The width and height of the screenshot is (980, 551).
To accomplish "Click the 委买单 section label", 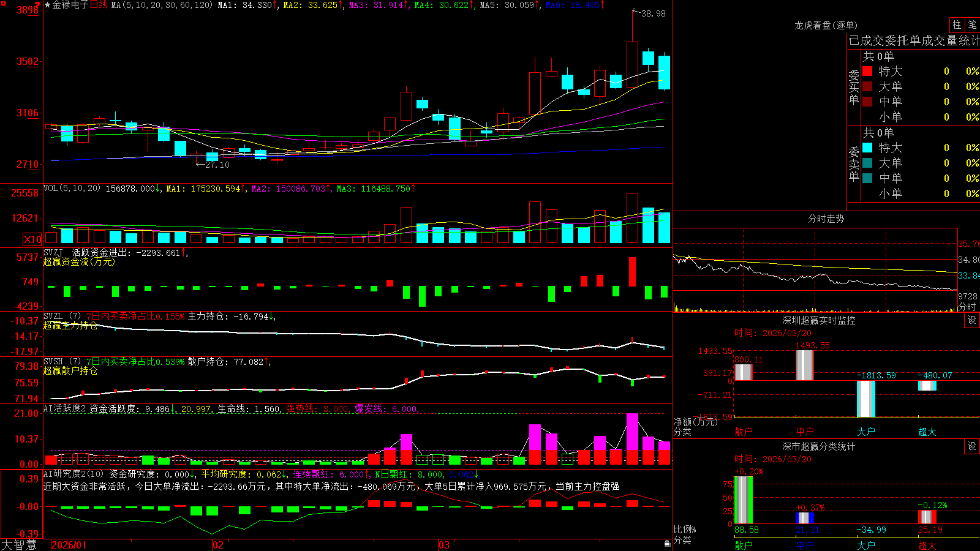I will (x=854, y=87).
